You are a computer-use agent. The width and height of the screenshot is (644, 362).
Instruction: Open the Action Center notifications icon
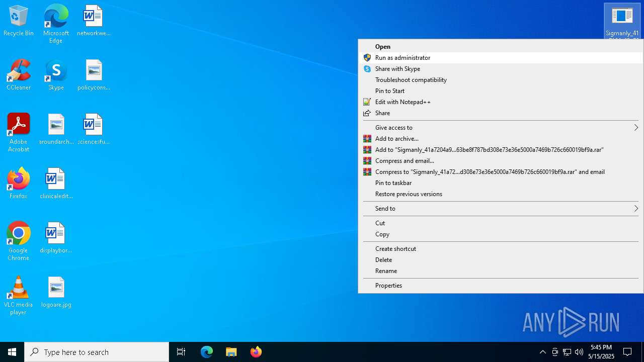point(627,352)
